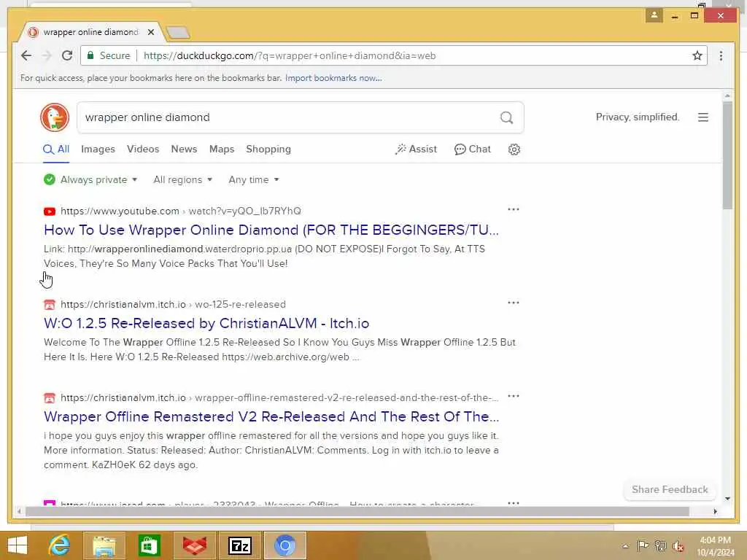Open Wrapper Offline Remastered V2 Re-Released link
Viewport: 747px width, 560px height.
tap(271, 416)
